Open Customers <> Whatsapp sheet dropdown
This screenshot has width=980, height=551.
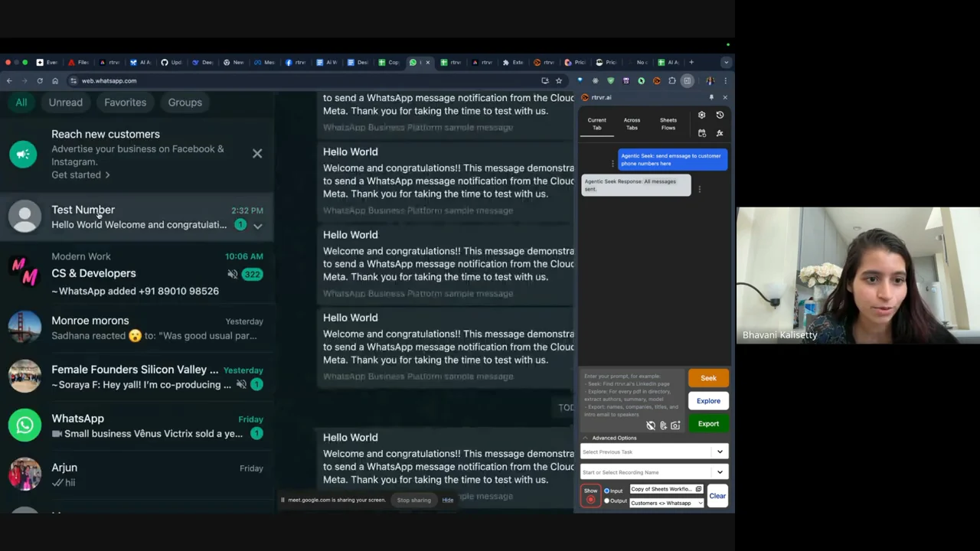pyautogui.click(x=667, y=503)
